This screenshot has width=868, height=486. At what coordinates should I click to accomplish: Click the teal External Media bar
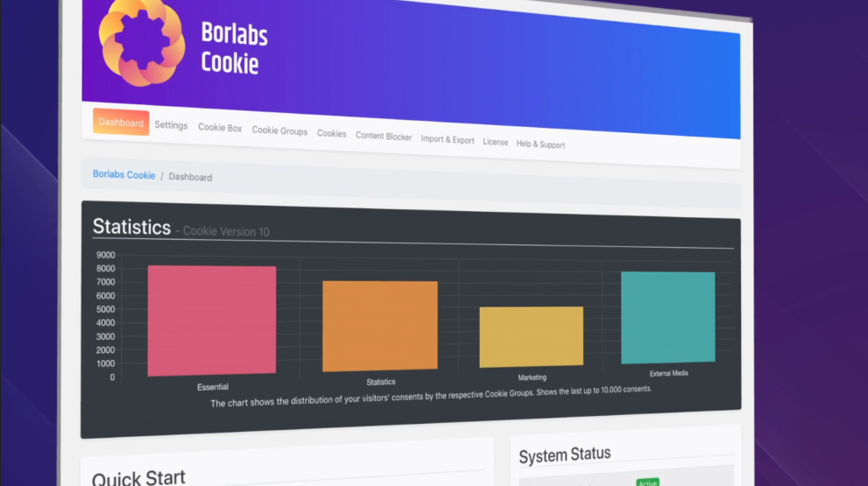(x=667, y=317)
